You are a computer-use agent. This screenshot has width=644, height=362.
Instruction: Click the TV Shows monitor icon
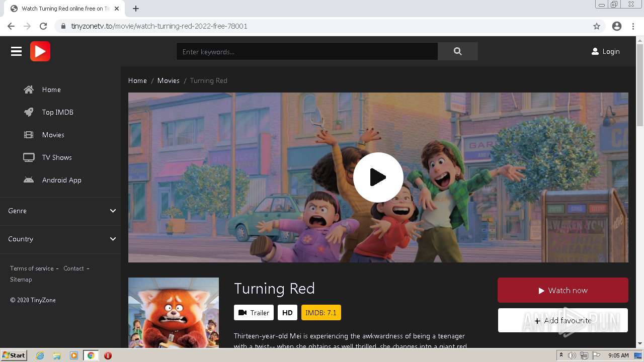click(x=29, y=157)
